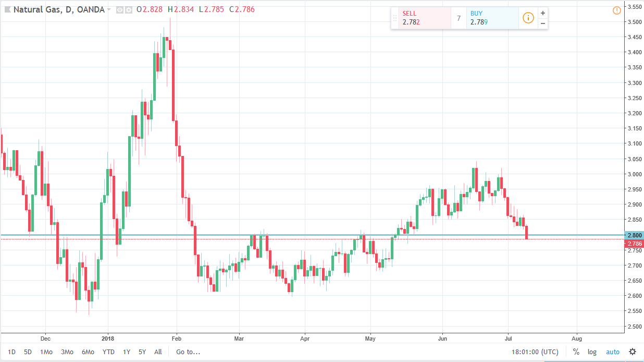The image size is (644, 362).
Task: Select the 1Y time range
Action: coord(127,352)
